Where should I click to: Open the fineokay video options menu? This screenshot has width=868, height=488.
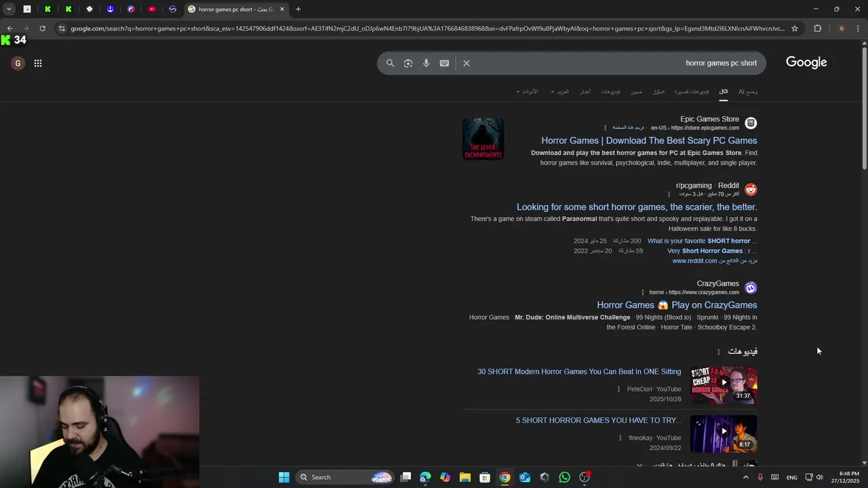tap(620, 438)
